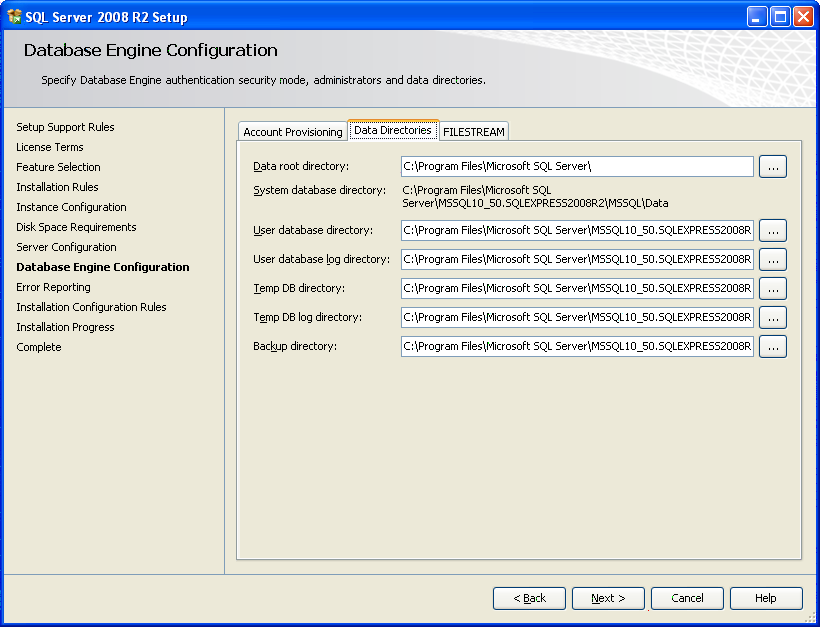820x627 pixels.
Task: Browse for the Backup directory
Action: (x=772, y=347)
